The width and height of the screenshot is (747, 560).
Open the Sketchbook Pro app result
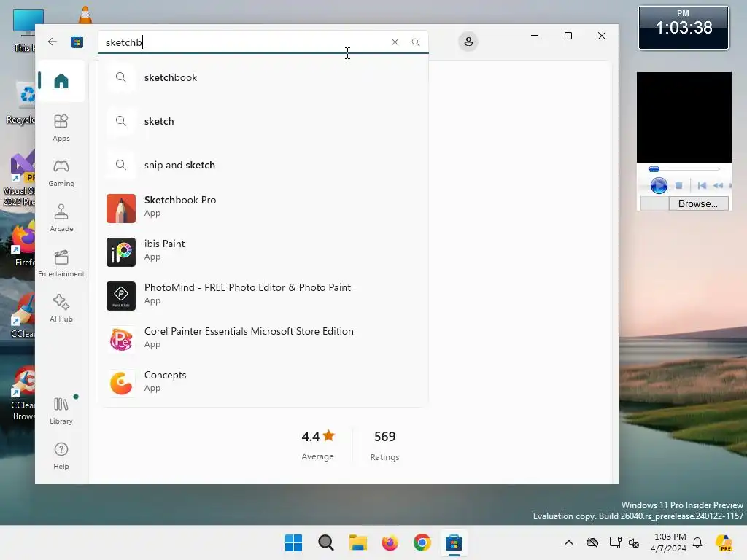pyautogui.click(x=263, y=208)
